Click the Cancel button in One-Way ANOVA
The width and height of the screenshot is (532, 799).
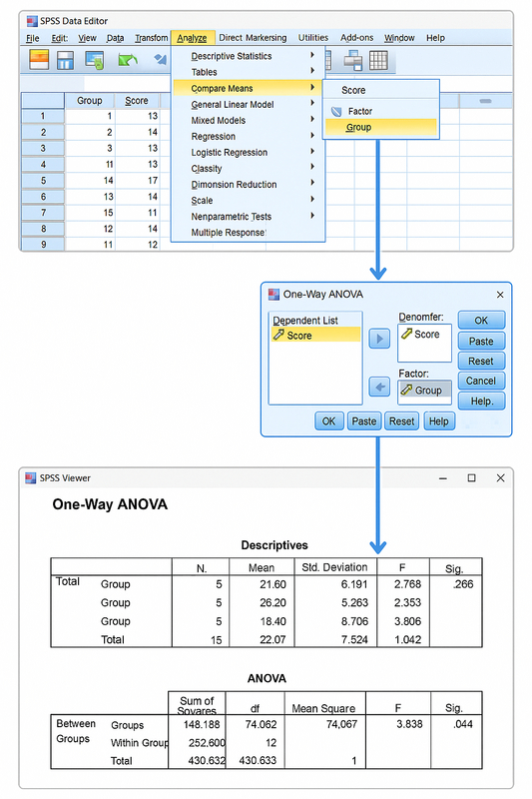(x=481, y=381)
